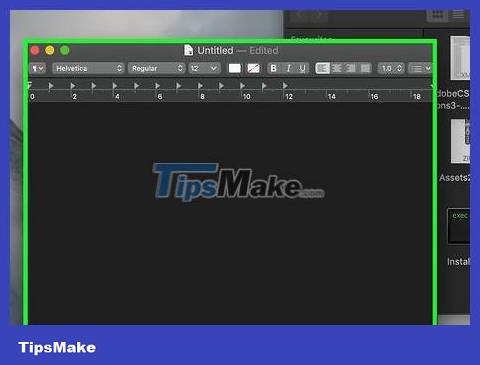
Task: Toggle underline with the U button
Action: point(302,68)
